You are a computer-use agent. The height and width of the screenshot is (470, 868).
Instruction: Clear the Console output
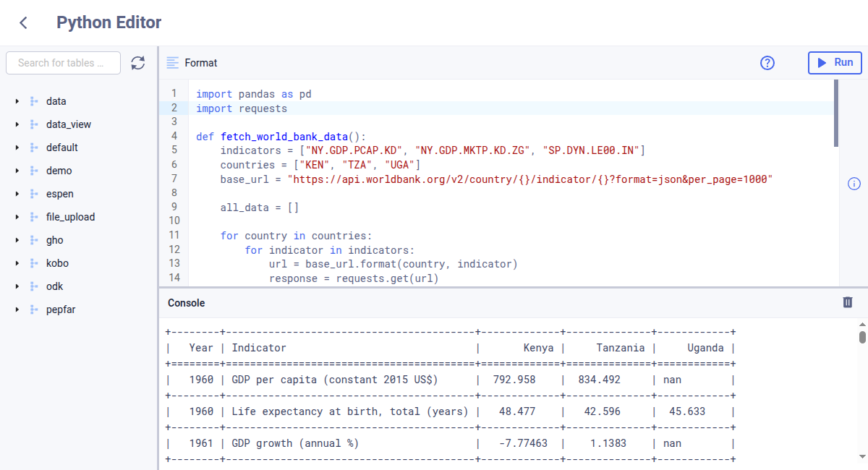(847, 302)
